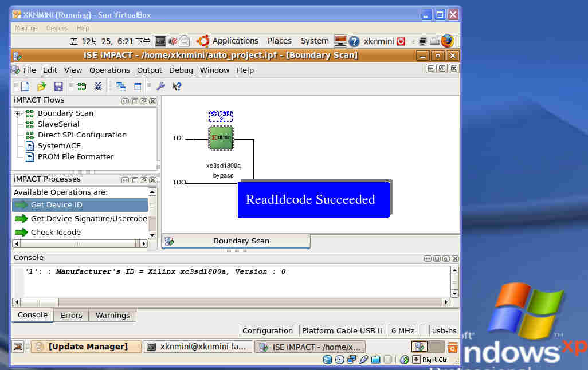The image size is (588, 370).
Task: Click the VirtualBox CD drive status icon
Action: [339, 360]
